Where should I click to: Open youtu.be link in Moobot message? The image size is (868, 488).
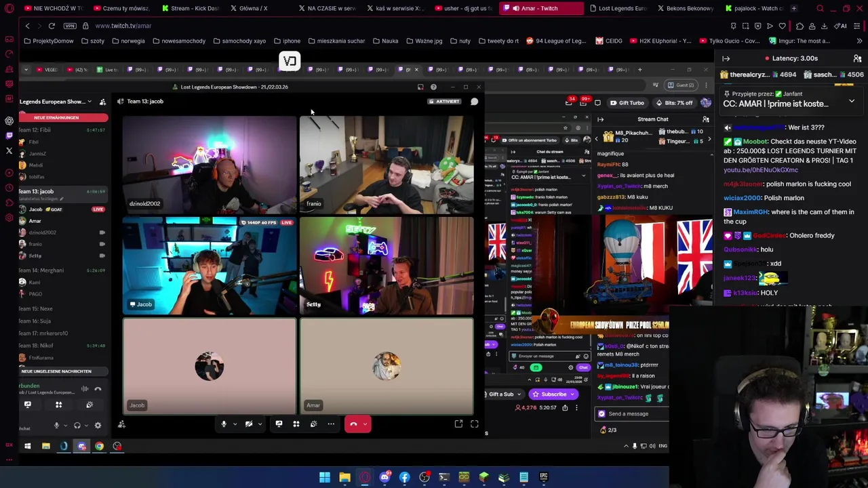click(x=760, y=170)
